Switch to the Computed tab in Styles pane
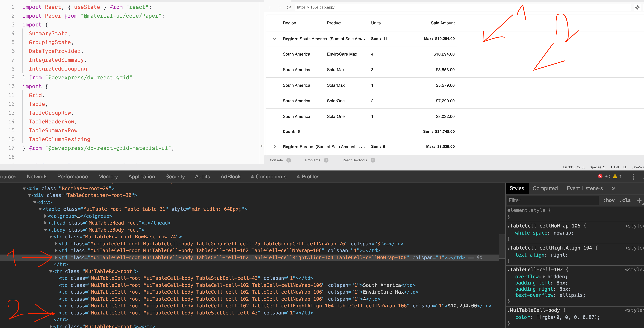Image resolution: width=644 pixels, height=328 pixels. pyautogui.click(x=545, y=188)
